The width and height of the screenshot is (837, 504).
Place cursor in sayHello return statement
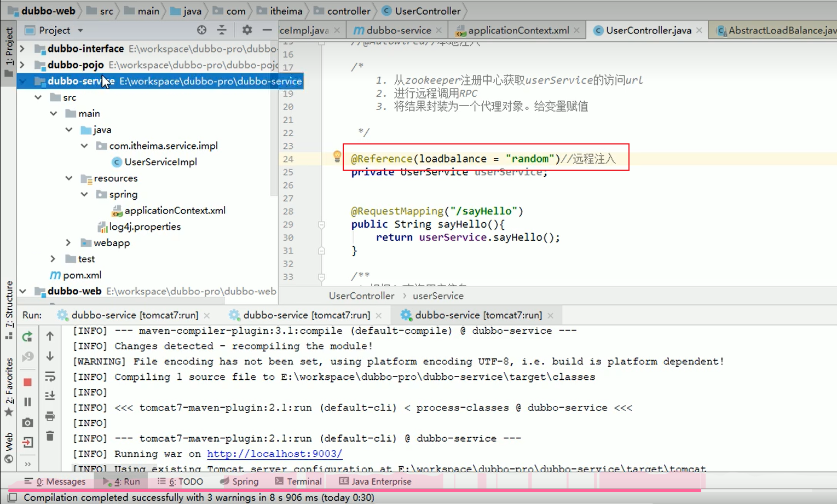(467, 237)
